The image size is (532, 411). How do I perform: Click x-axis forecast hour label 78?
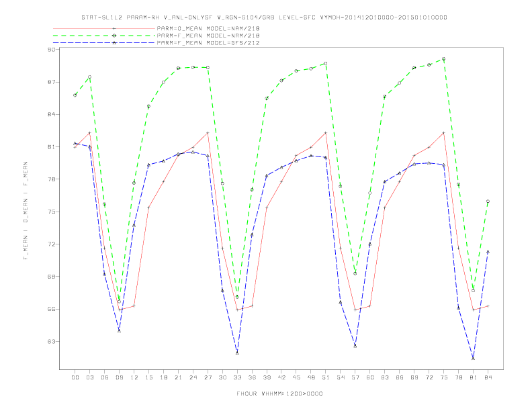pos(458,377)
